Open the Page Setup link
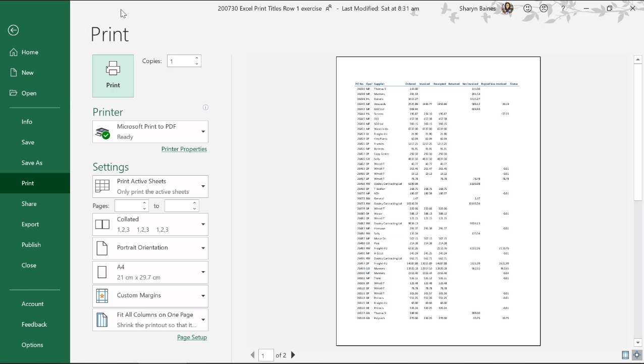Viewport: 644px width, 364px height. pos(192,337)
